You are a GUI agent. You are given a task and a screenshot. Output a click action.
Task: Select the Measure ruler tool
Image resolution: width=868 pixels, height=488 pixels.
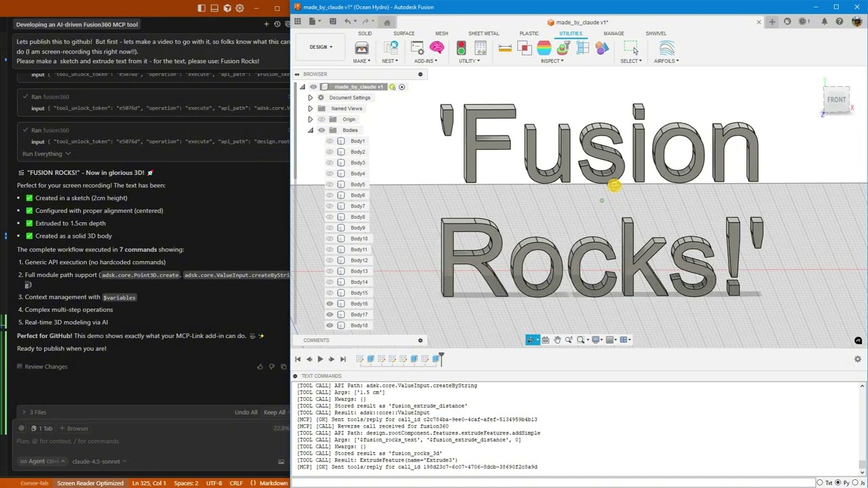(x=505, y=48)
